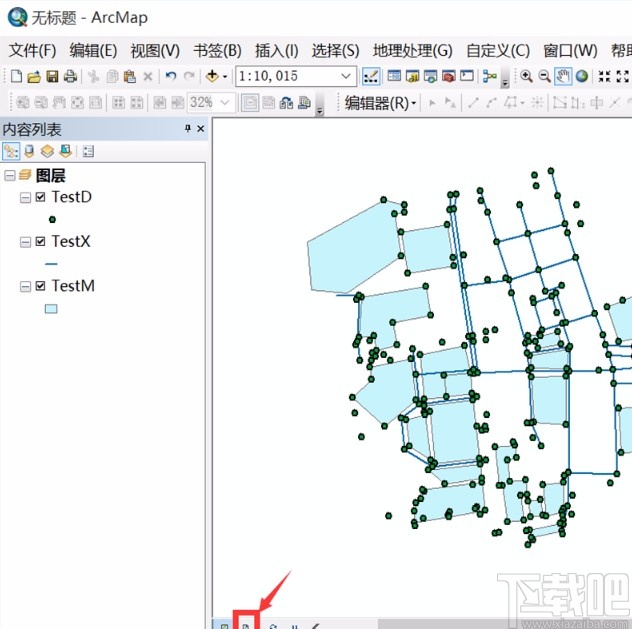
Task: Select the TestX layer name
Action: 71,241
